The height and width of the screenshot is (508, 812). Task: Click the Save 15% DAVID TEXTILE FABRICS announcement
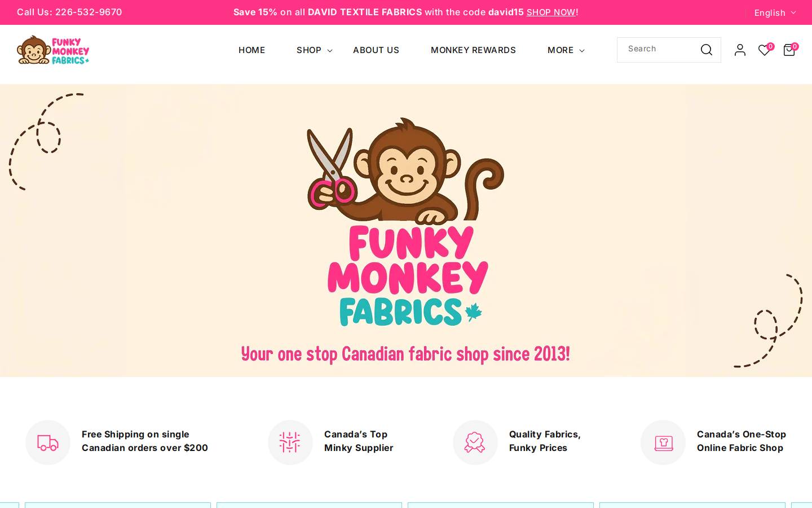(x=406, y=12)
